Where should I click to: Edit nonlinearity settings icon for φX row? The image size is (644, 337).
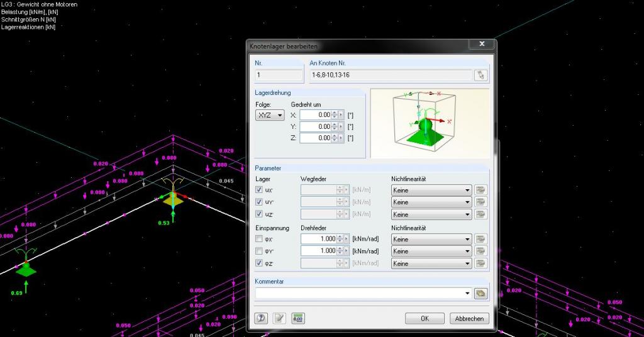[x=480, y=239]
